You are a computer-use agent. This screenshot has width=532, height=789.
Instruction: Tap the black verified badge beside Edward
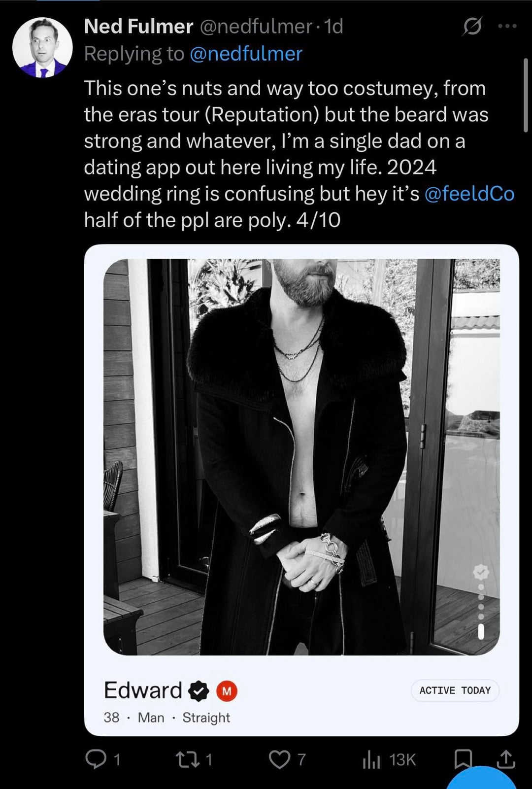tap(199, 690)
